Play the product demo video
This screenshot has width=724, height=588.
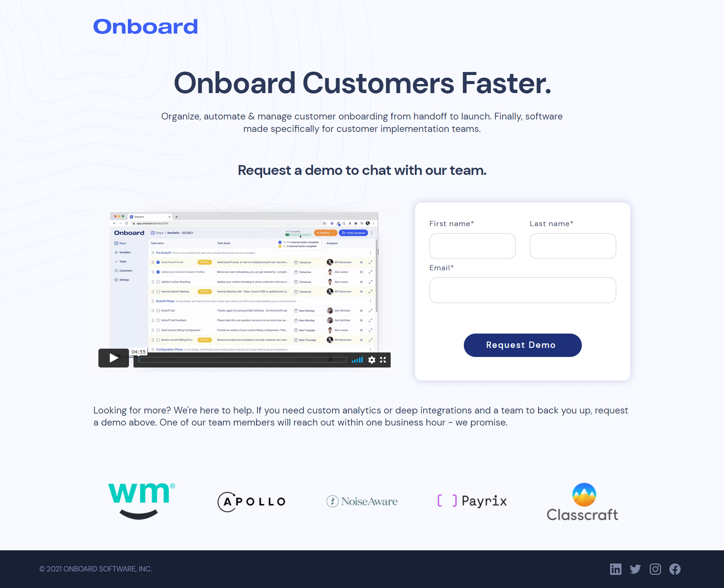click(x=114, y=358)
